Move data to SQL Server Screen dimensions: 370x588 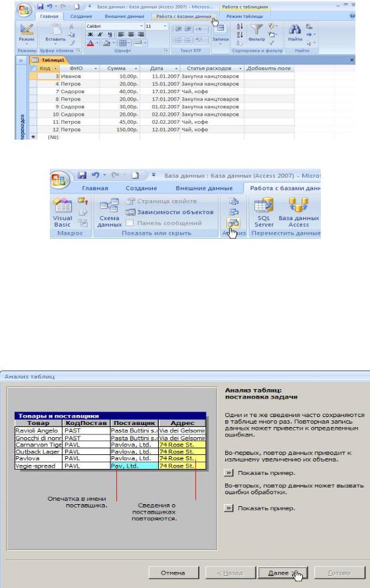click(264, 212)
